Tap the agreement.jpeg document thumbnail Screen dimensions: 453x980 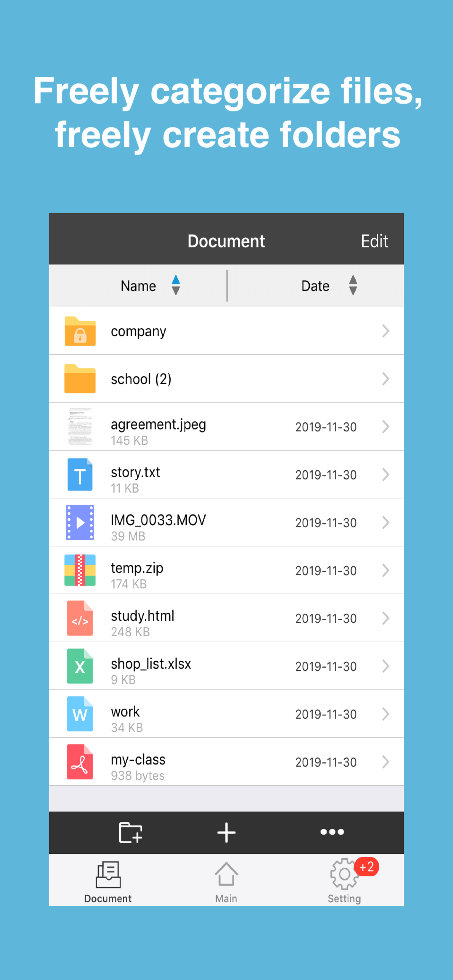[x=80, y=427]
